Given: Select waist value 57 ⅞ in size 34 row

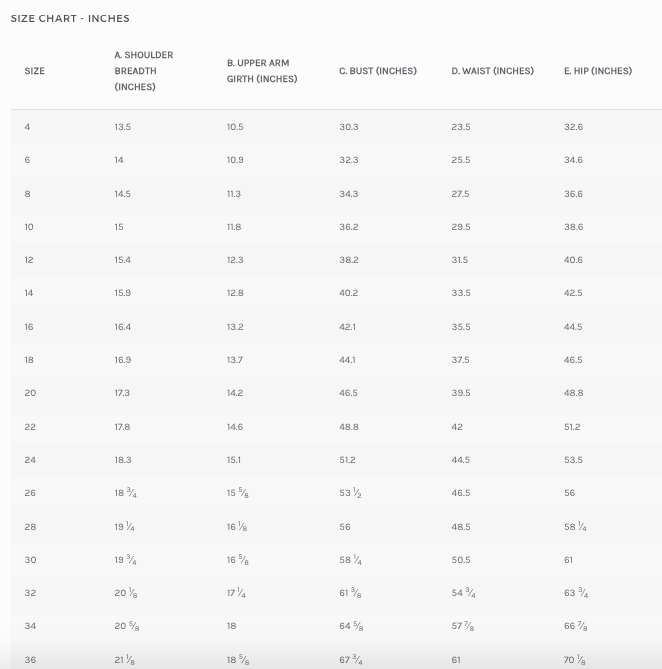Looking at the screenshot, I should 463,627.
